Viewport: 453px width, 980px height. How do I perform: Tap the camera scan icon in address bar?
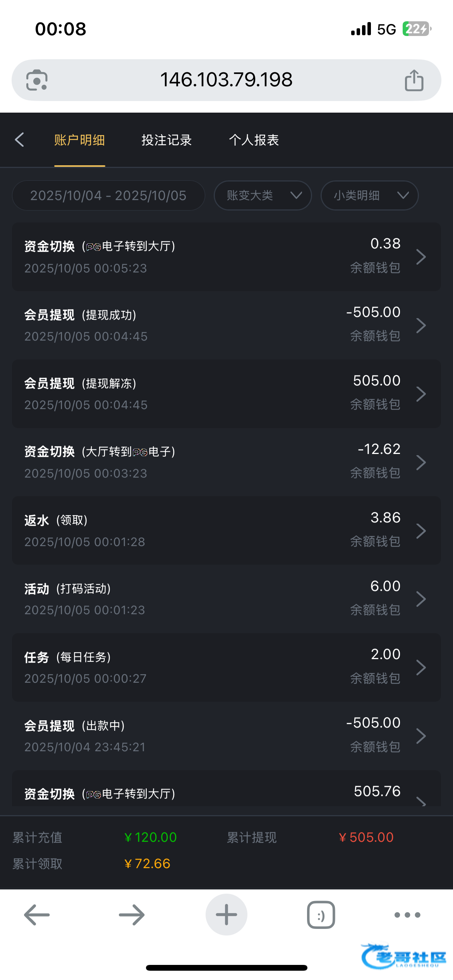coord(37,80)
